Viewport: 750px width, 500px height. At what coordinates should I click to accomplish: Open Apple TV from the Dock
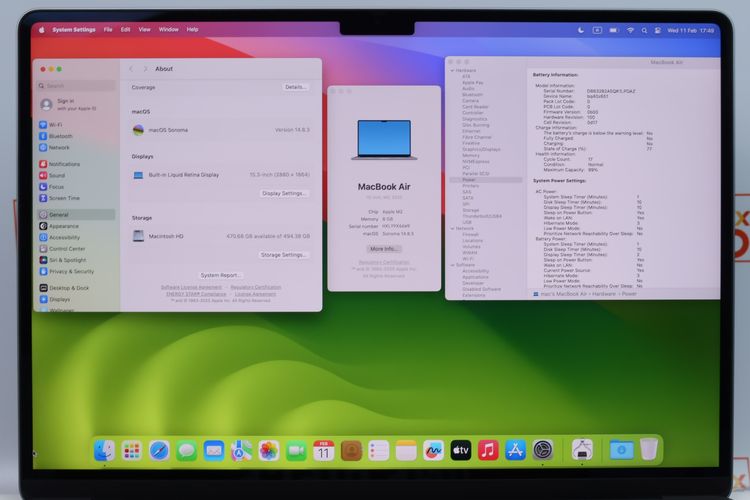461,450
